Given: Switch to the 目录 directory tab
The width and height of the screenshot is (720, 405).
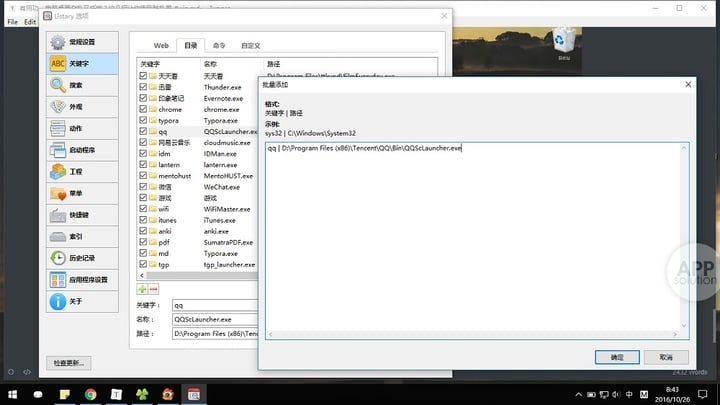Looking at the screenshot, I should tap(191, 45).
